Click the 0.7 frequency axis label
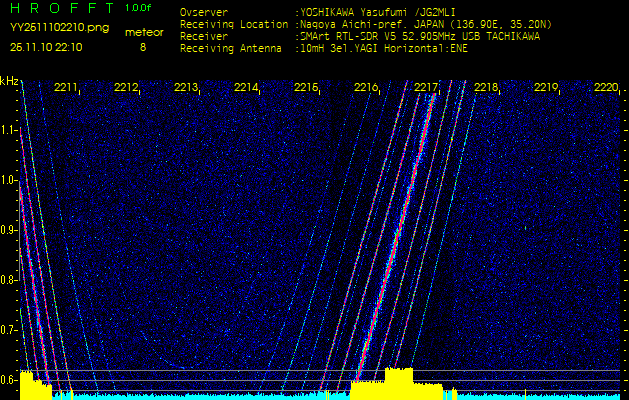The width and height of the screenshot is (629, 400). [9, 329]
